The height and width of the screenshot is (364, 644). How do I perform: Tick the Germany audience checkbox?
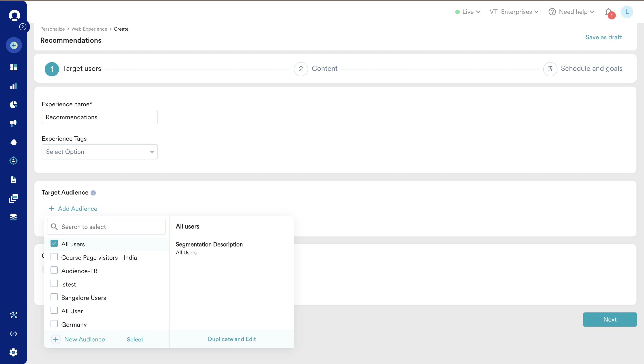(x=54, y=324)
